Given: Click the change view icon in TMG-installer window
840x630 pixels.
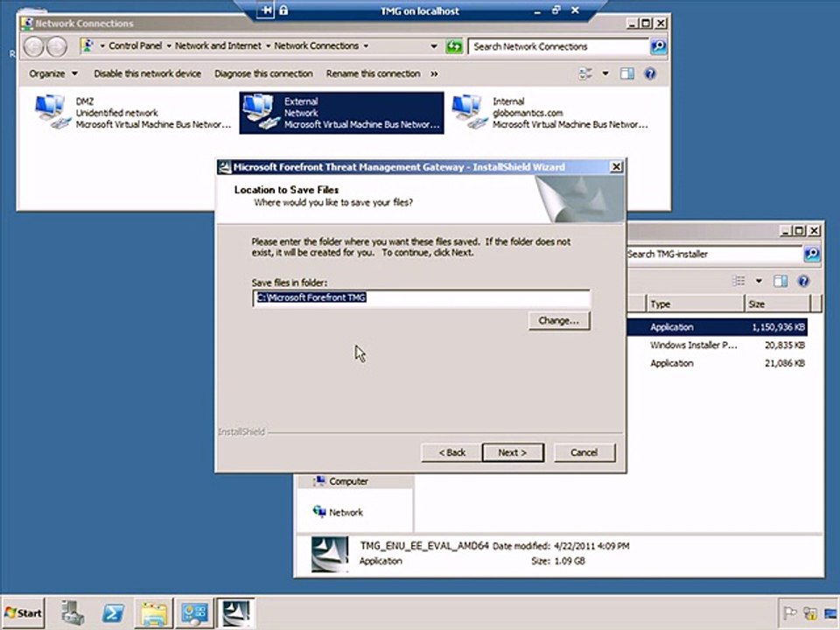Looking at the screenshot, I should coord(739,281).
